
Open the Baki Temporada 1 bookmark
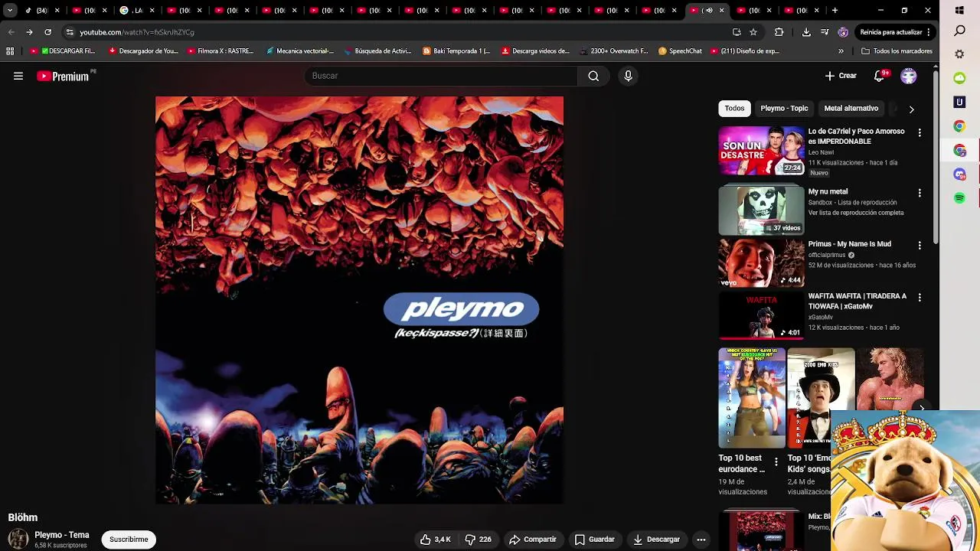point(456,51)
